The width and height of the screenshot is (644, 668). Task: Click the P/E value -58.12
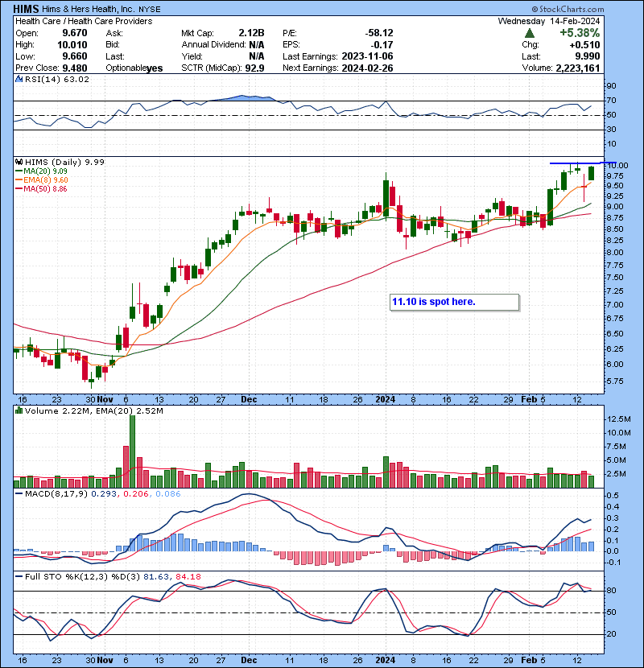point(379,33)
